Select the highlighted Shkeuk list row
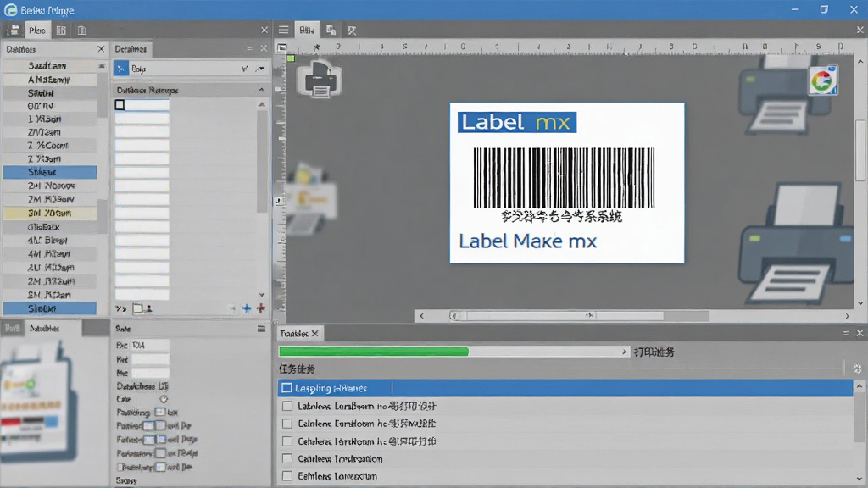The image size is (868, 488). 50,172
